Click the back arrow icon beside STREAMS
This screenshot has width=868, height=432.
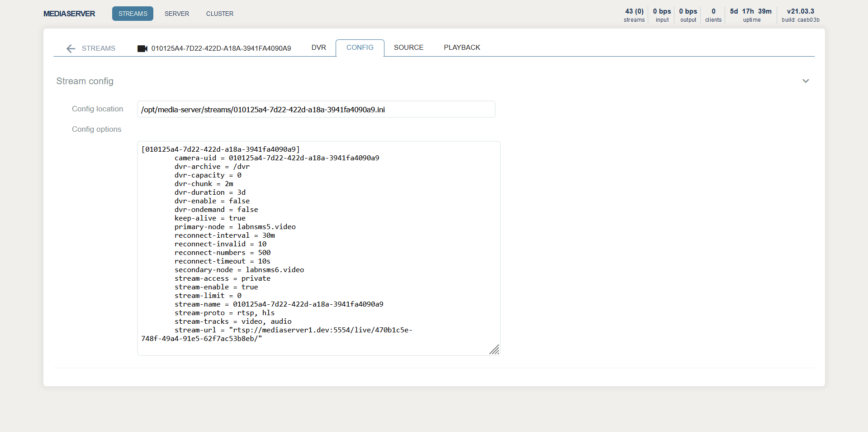click(x=71, y=48)
